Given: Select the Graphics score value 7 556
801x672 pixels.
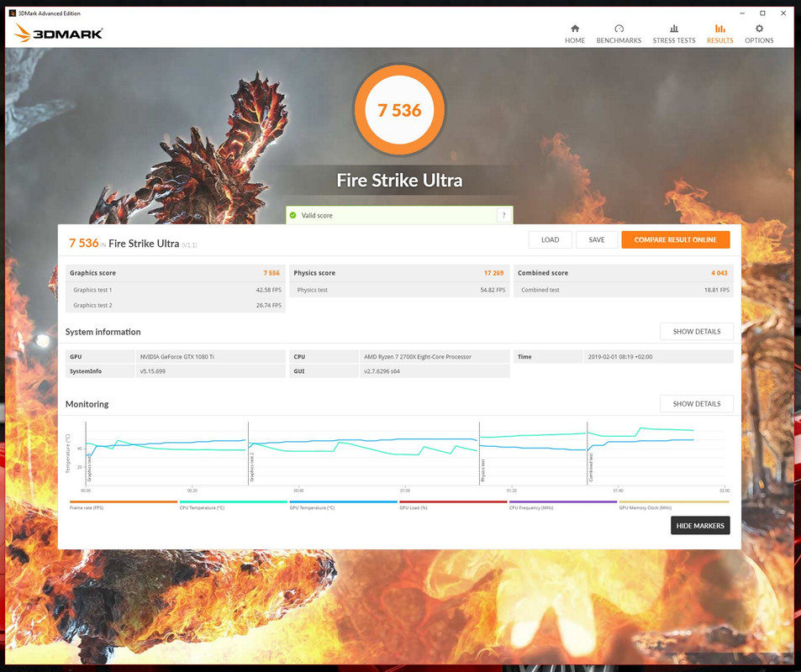Looking at the screenshot, I should [271, 273].
